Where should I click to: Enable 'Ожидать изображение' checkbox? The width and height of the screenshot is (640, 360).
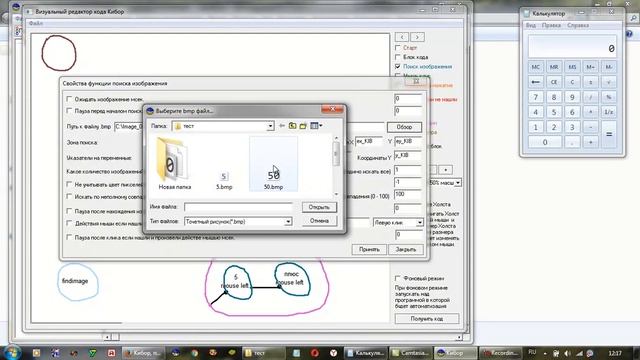[69, 99]
